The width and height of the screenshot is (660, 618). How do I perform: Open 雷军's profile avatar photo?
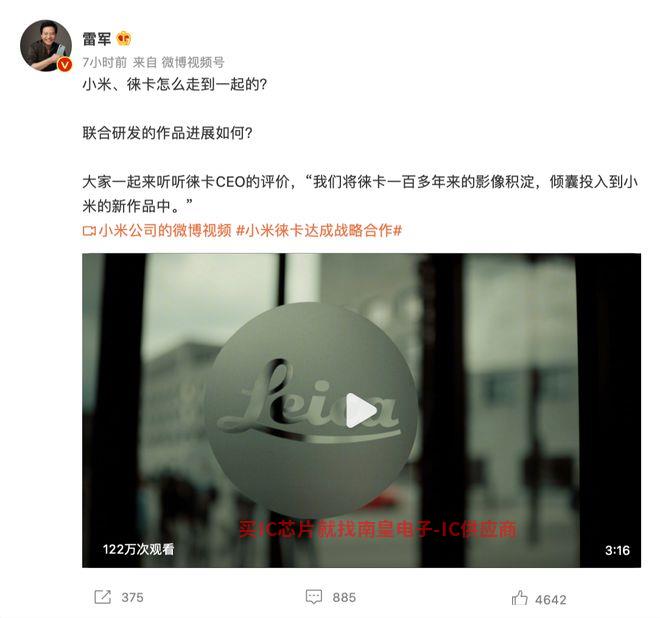[x=46, y=45]
